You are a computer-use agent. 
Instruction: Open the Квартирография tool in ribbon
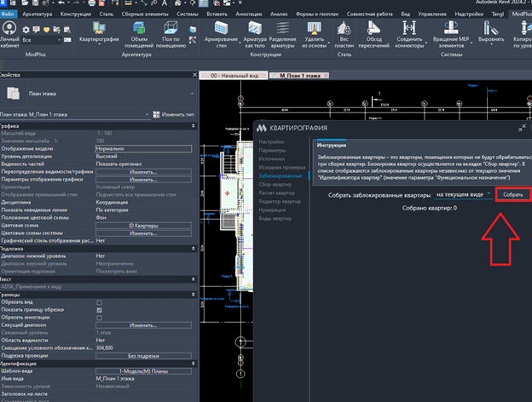[x=99, y=32]
